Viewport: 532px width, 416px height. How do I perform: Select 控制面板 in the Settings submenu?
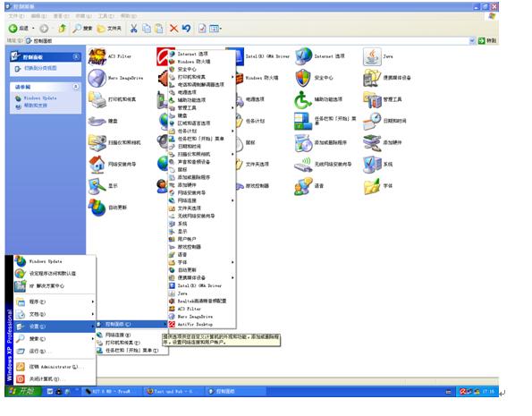pos(132,325)
